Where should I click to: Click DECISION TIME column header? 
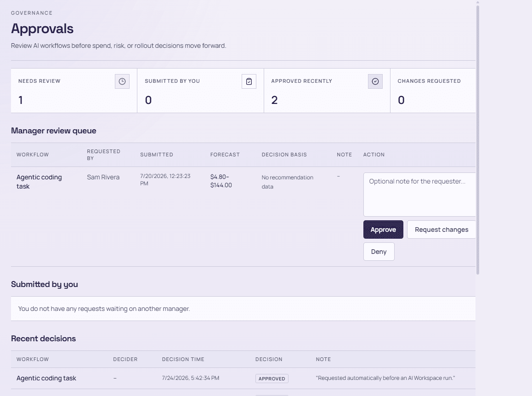(183, 359)
